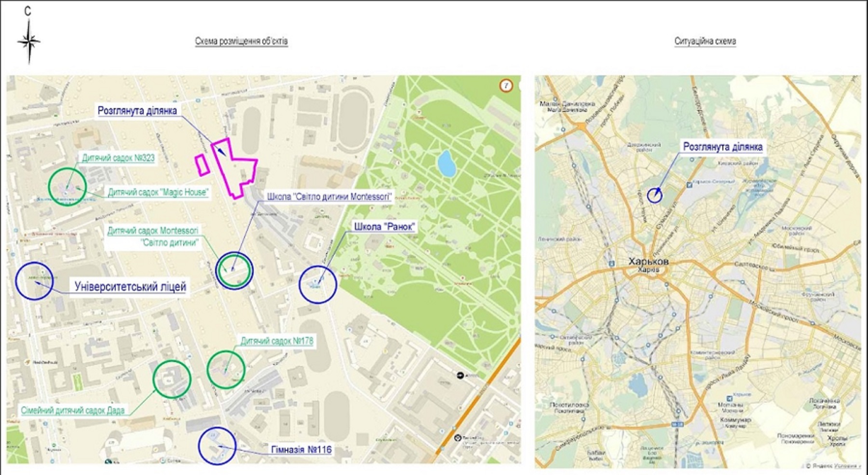Click the Схема розміщення об'єктів heading

241,42
